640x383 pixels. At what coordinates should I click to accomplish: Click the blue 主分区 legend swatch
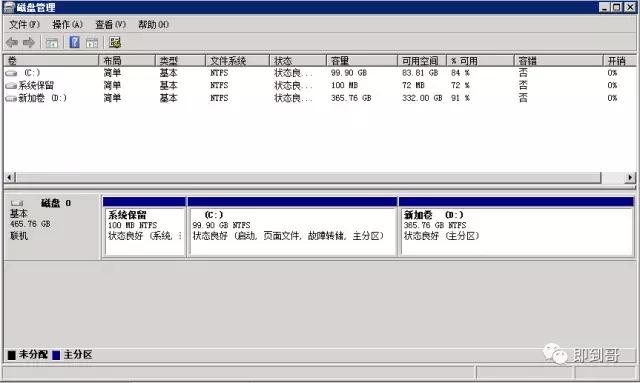click(56, 355)
